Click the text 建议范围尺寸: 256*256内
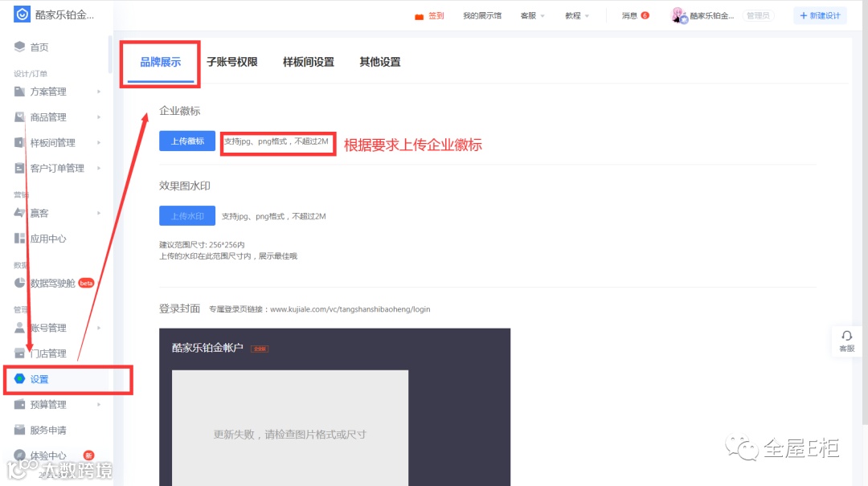Screen dimensions: 868x486 [202, 245]
